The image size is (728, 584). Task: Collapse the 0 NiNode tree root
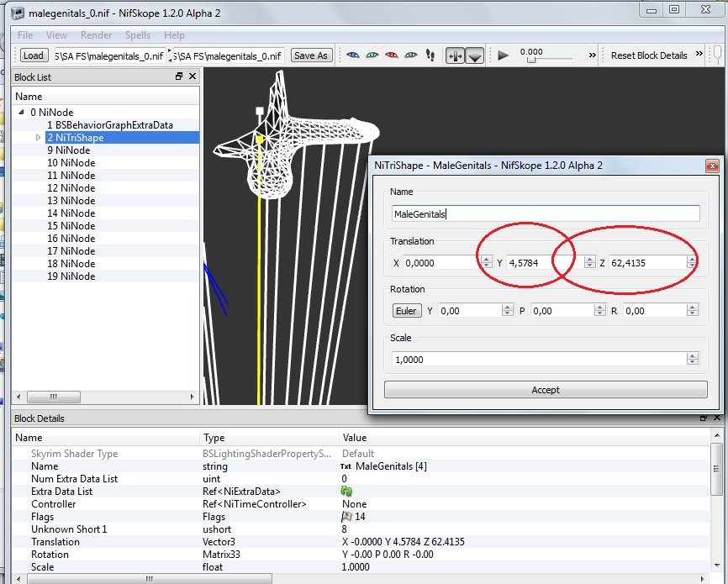(x=21, y=112)
